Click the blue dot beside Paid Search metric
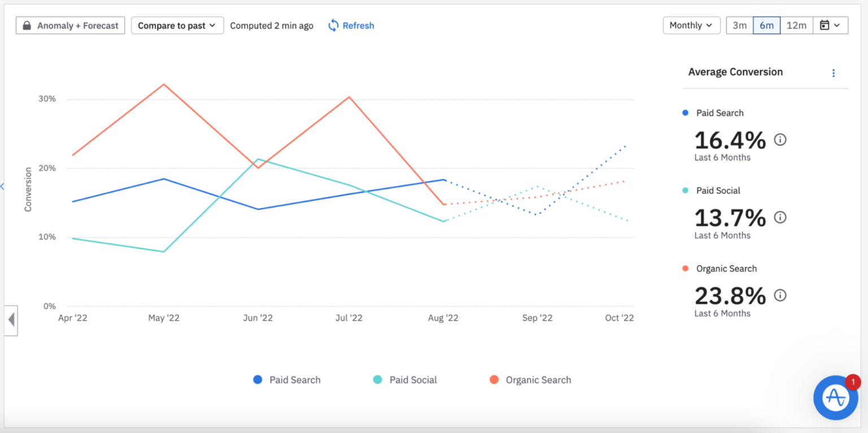The image size is (868, 433). tap(685, 112)
